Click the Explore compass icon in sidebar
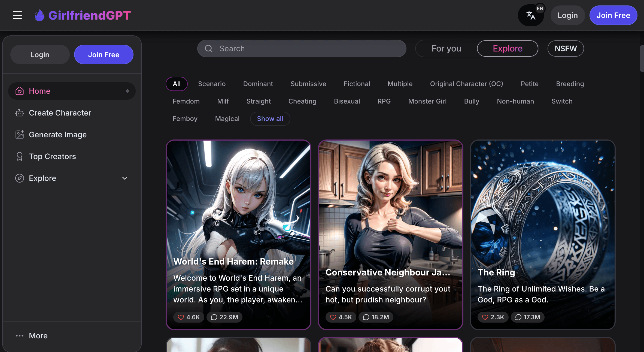The width and height of the screenshot is (644, 352). 20,178
